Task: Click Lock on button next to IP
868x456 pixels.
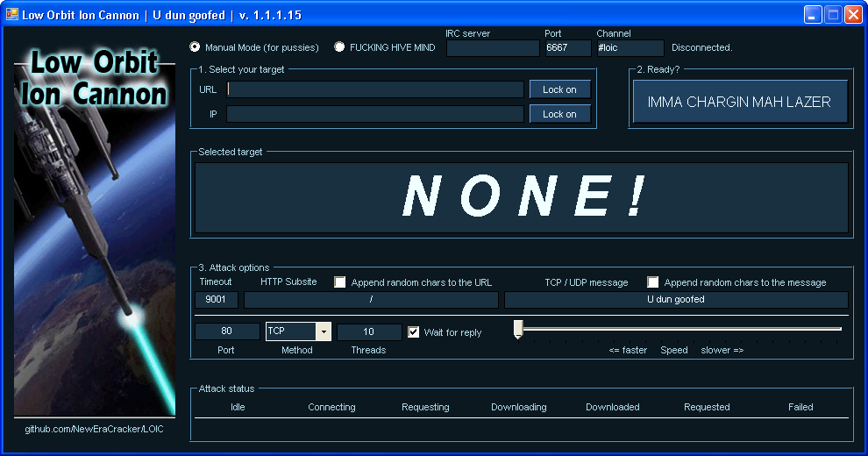Action: 559,114
